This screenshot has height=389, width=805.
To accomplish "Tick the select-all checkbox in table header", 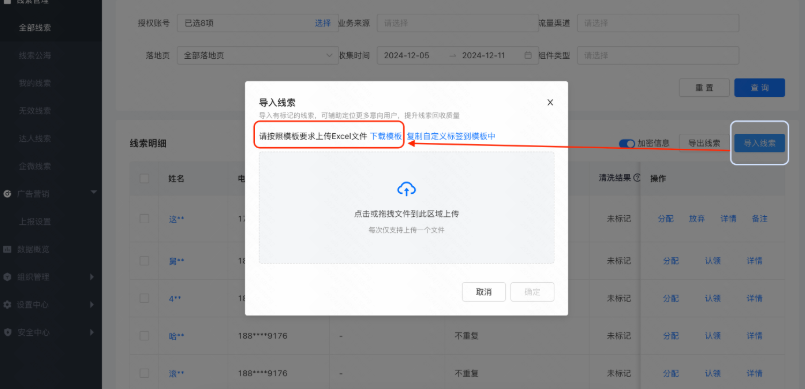I will (144, 178).
